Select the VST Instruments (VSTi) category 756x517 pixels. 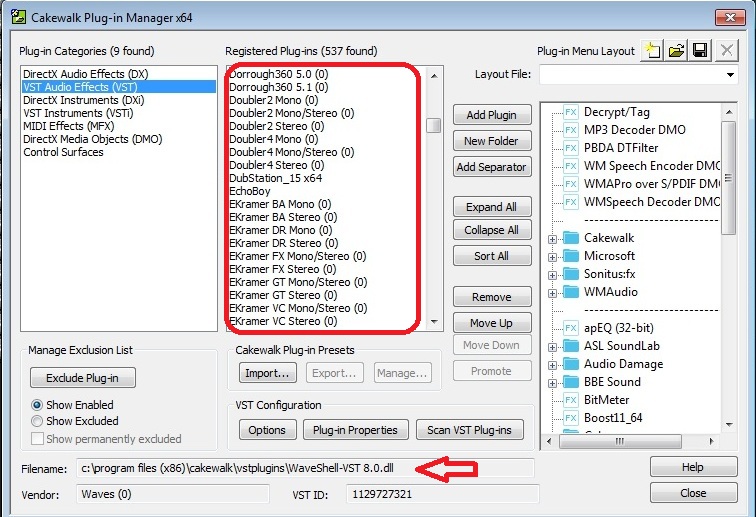[x=76, y=113]
